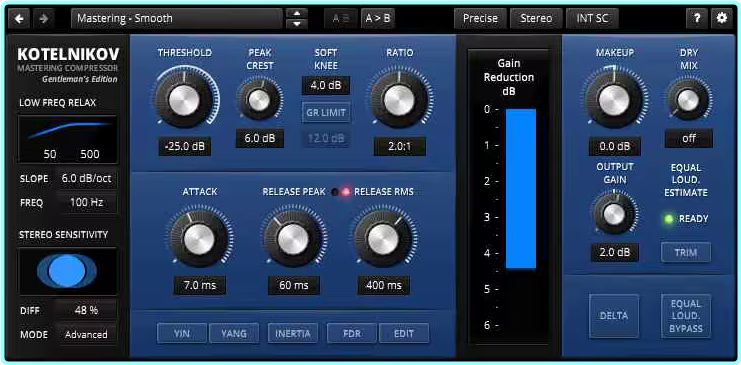Edit the 60 ms release peak value
Screen dimensions: 741x365
point(293,286)
